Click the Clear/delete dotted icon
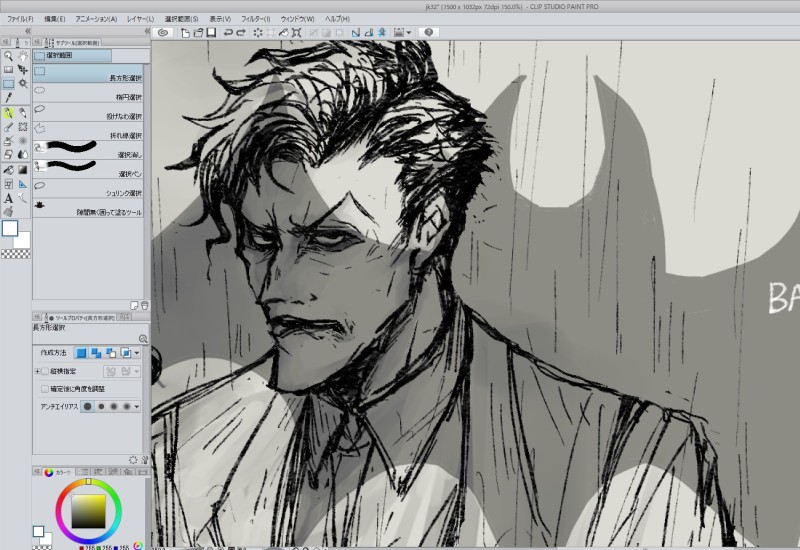 point(258,33)
